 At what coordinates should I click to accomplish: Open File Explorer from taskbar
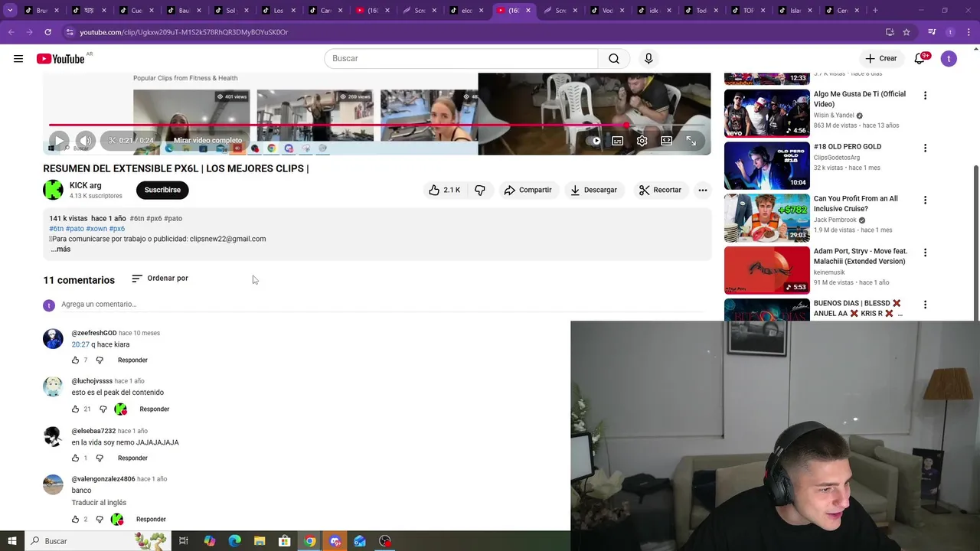pyautogui.click(x=260, y=541)
